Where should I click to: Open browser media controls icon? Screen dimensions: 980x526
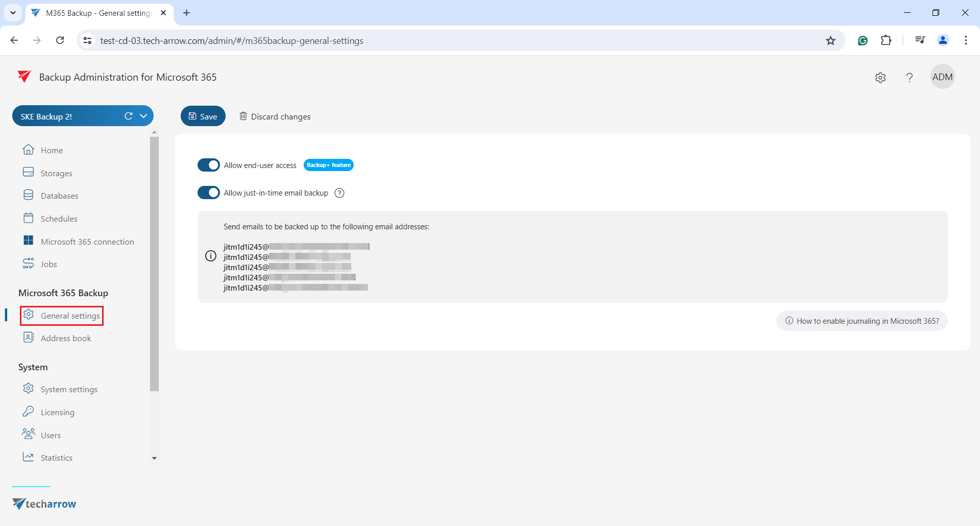pos(920,40)
